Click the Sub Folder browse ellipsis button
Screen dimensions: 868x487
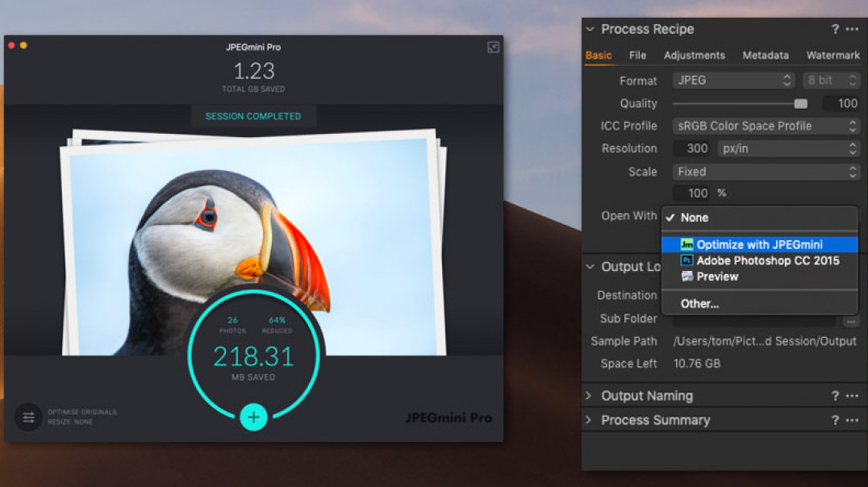click(x=851, y=321)
